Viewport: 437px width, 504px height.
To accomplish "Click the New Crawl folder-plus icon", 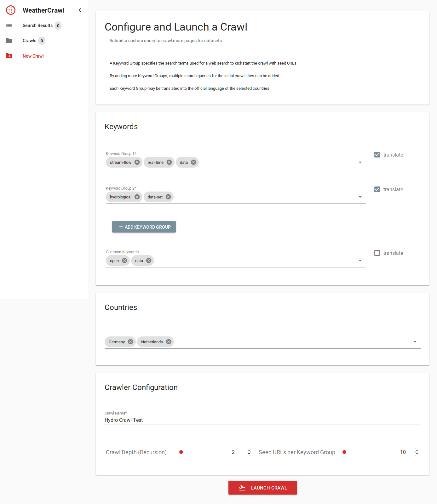I will 9,56.
